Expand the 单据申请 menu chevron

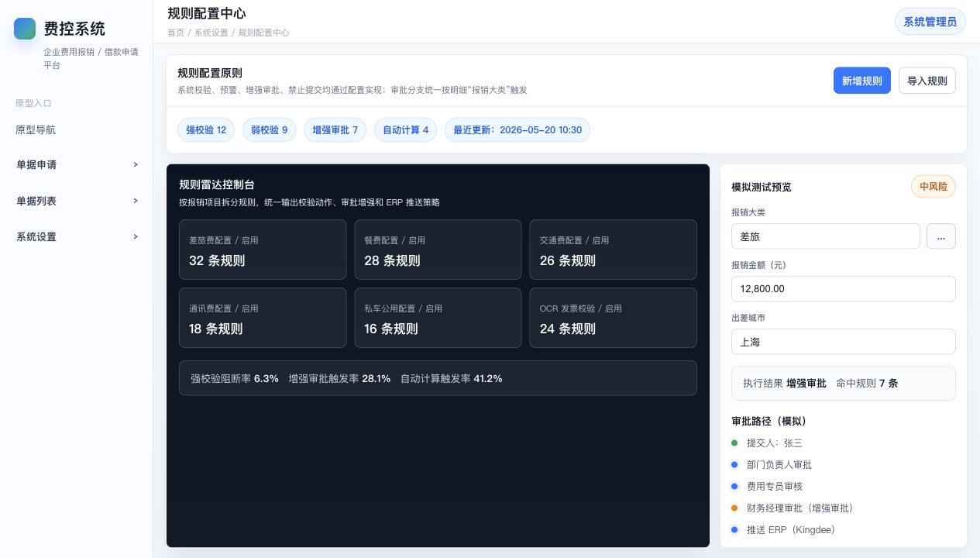click(x=136, y=164)
